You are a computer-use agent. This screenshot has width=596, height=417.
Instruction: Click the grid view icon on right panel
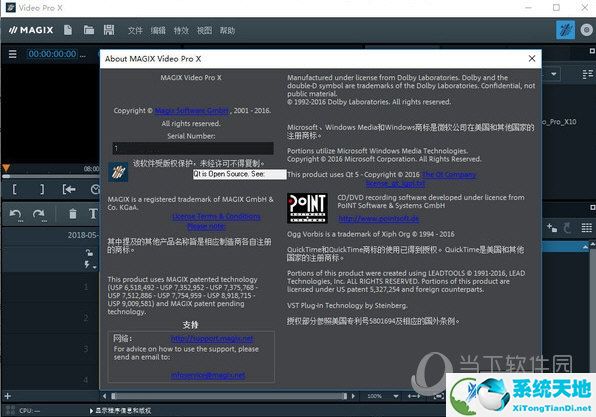[x=587, y=228]
